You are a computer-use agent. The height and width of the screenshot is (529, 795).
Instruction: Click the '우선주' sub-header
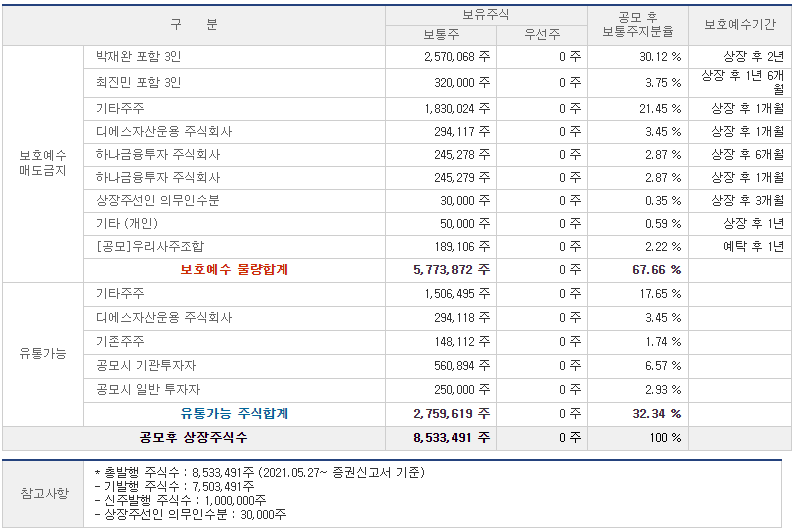click(541, 35)
